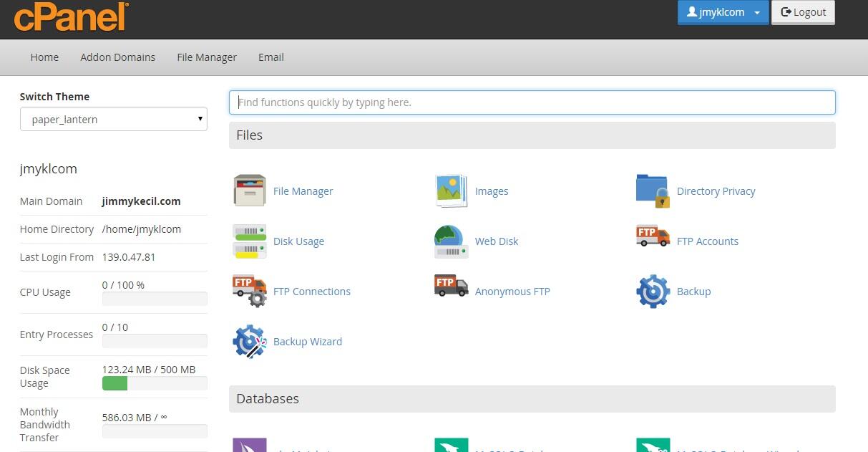Click the user icon on jmyklcom button
Screen dimensions: 868x452
(691, 12)
